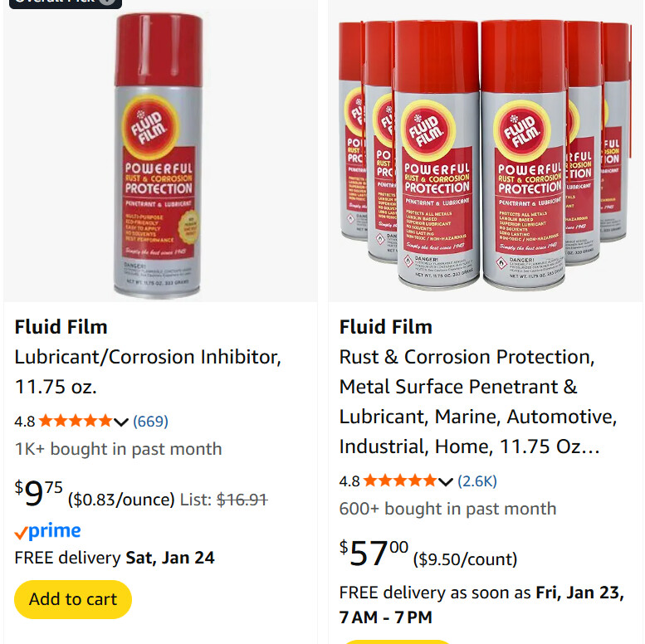Click the $0.83/ounce unit price text
Viewport: 645px width, 644px height.
[x=121, y=500]
